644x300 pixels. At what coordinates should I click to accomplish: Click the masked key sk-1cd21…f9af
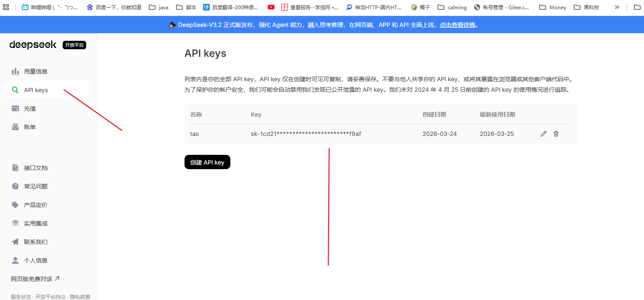[x=306, y=134]
